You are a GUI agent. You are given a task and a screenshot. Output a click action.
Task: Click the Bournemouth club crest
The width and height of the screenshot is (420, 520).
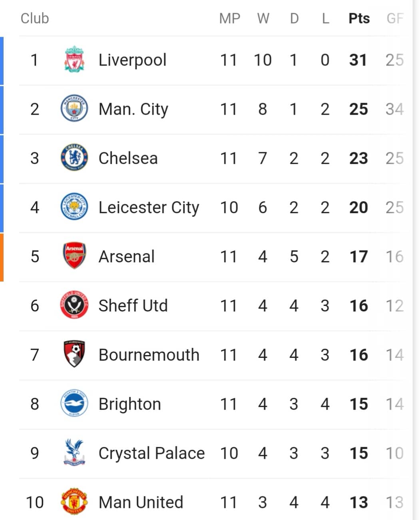click(74, 354)
